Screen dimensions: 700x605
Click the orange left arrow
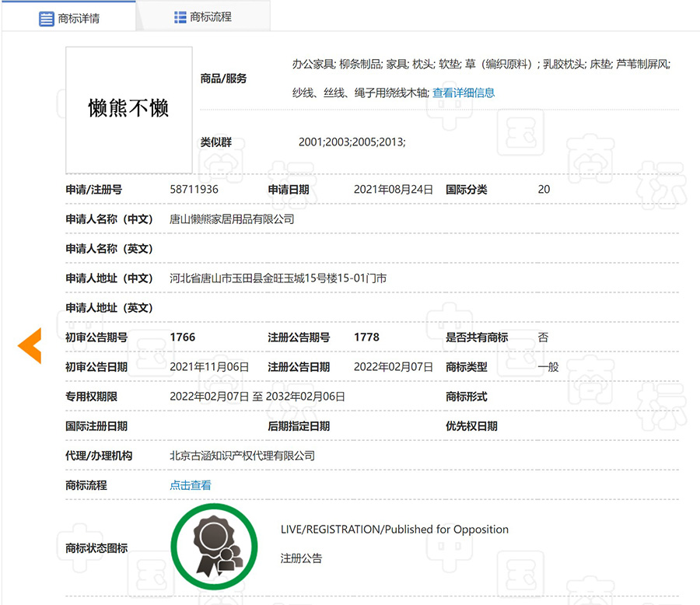click(30, 346)
